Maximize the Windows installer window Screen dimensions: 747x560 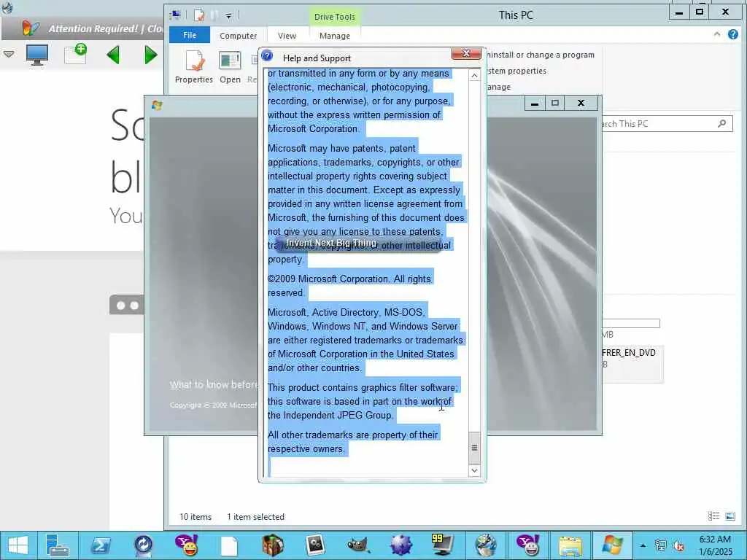555,103
